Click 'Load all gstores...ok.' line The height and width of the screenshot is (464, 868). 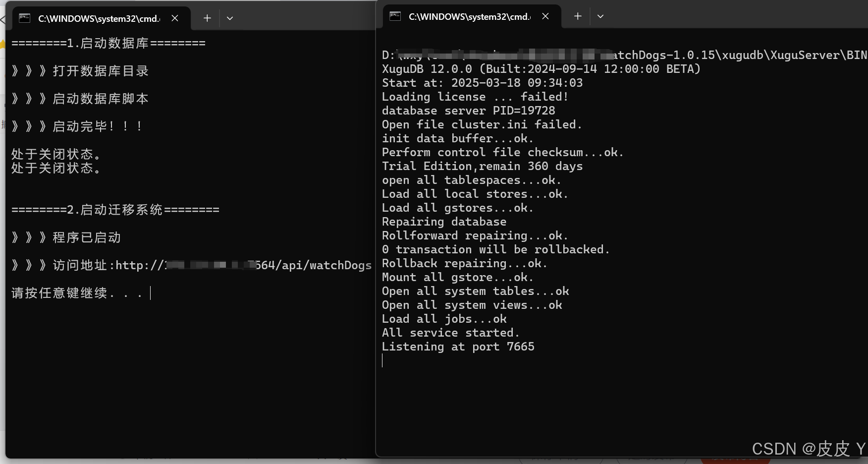[458, 208]
